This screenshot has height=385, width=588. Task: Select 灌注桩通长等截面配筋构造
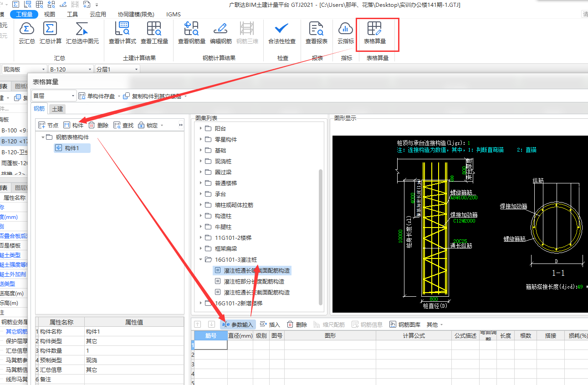252,271
